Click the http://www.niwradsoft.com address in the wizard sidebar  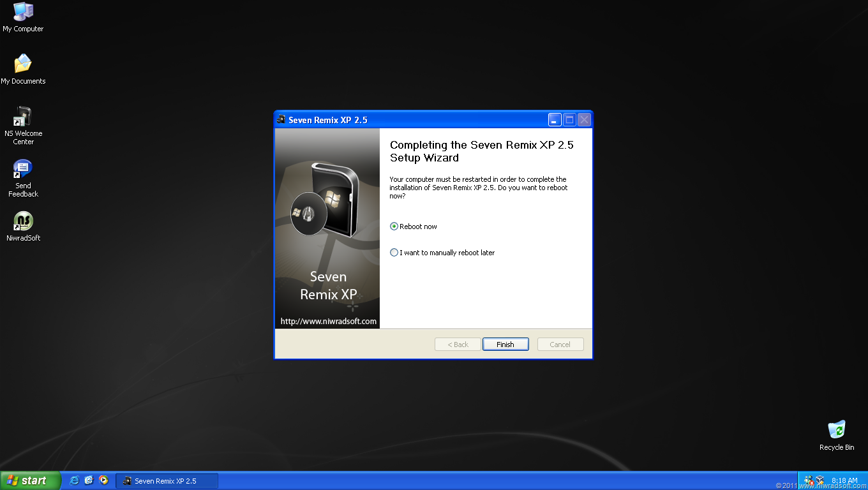pos(329,322)
